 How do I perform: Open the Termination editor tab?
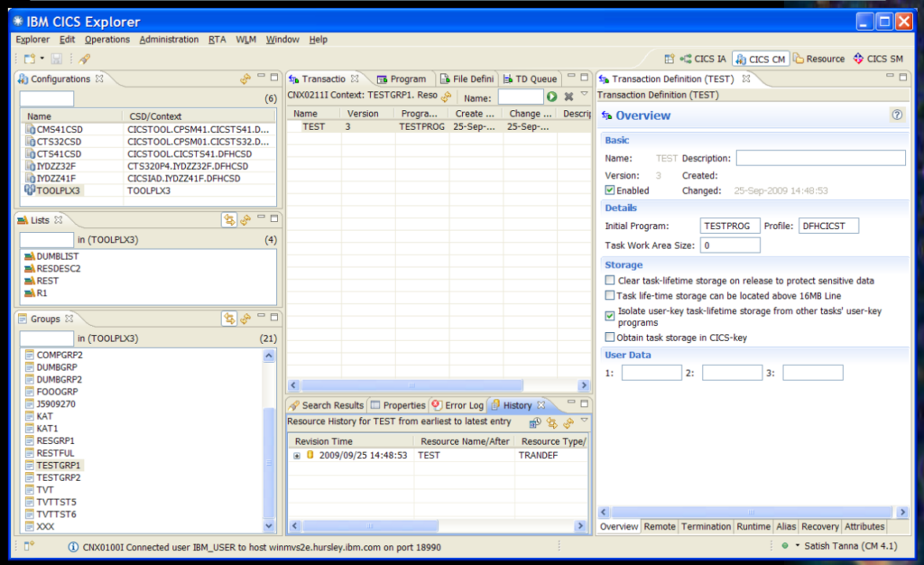pyautogui.click(x=706, y=527)
